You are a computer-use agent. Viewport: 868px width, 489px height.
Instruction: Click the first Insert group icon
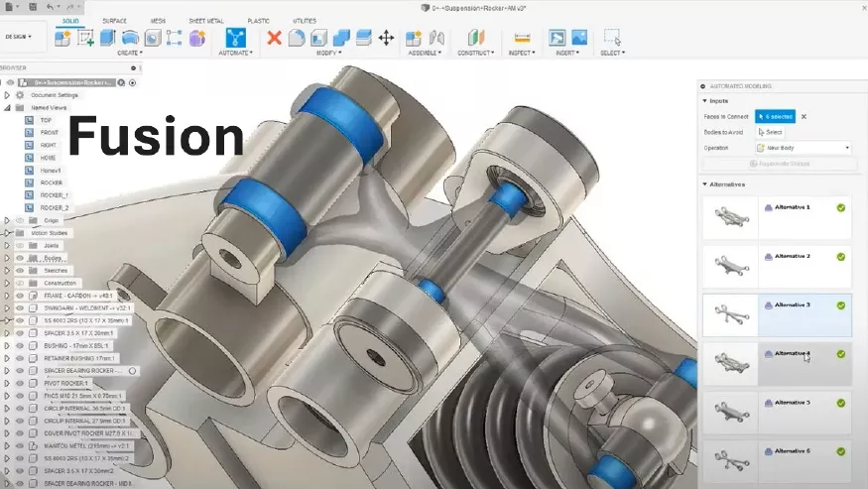click(557, 38)
